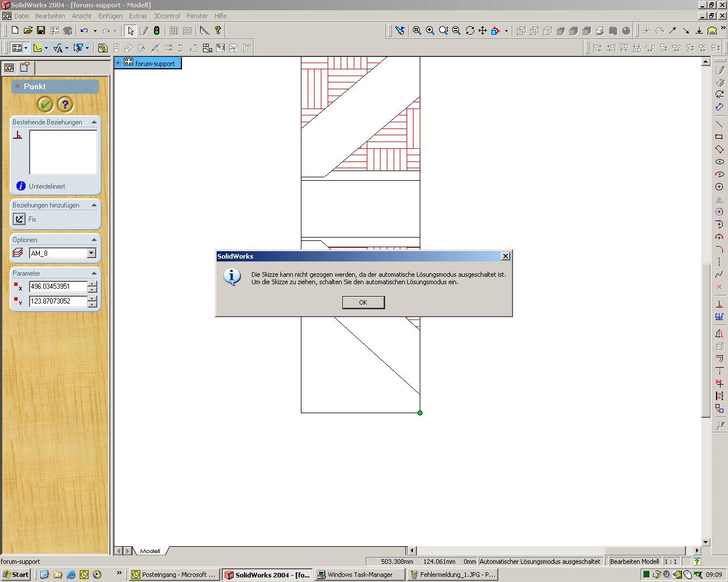Screen dimensions: 728x582
Task: Open the Einfügen menu
Action: tap(110, 16)
